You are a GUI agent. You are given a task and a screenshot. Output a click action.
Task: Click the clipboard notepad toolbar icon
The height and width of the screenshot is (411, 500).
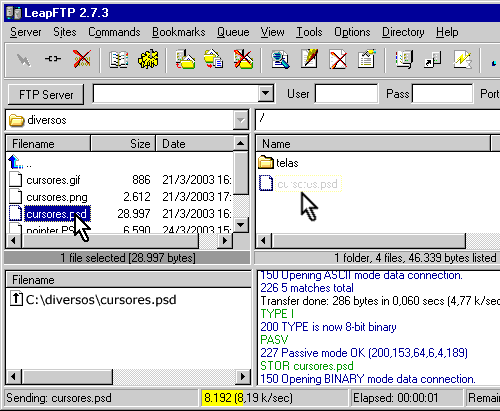[367, 59]
